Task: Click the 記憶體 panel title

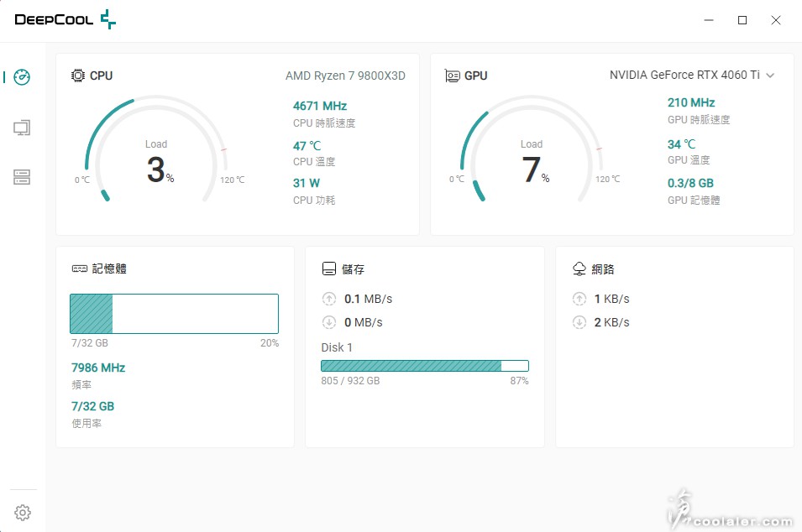Action: 109,269
